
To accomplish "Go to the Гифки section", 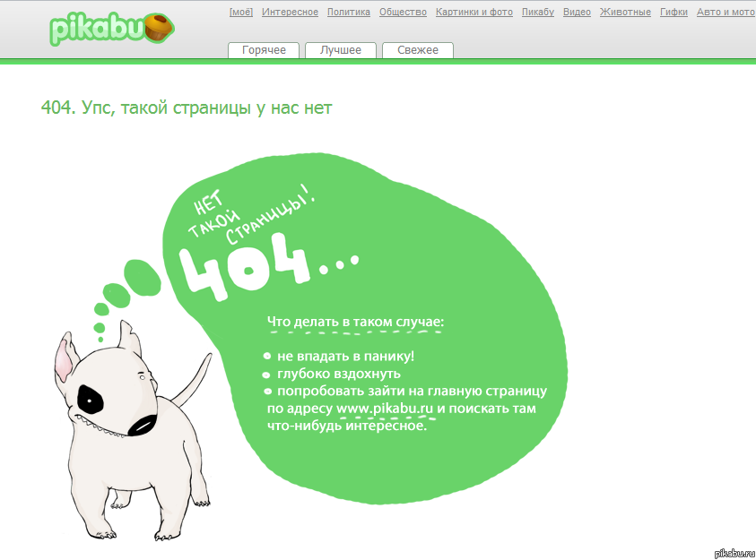I will coord(673,13).
